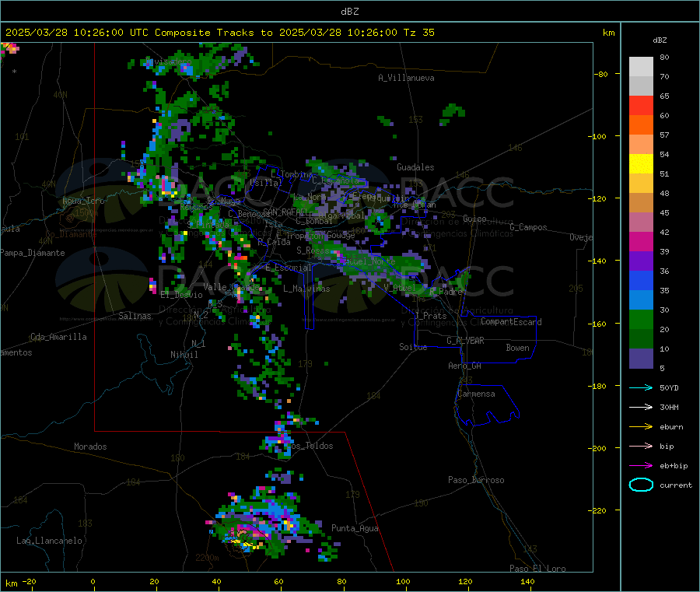Click the pink bip arrow icon
This screenshot has height=592, width=700.
(x=641, y=446)
